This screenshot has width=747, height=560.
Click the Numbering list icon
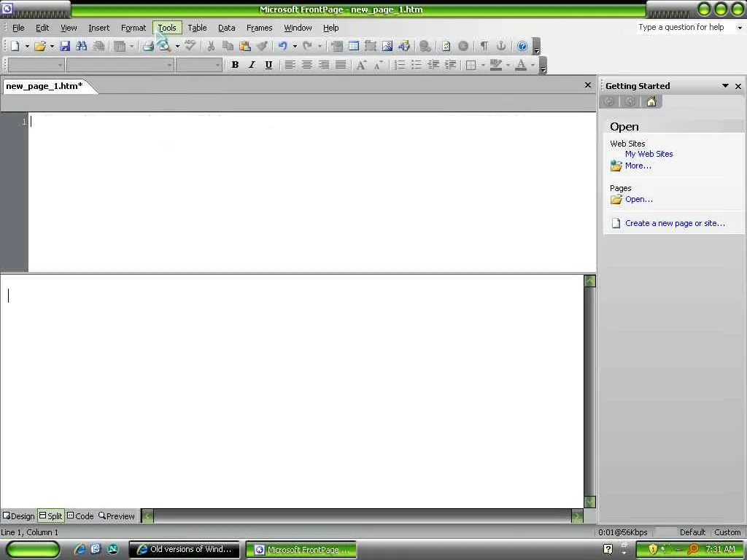(x=400, y=65)
